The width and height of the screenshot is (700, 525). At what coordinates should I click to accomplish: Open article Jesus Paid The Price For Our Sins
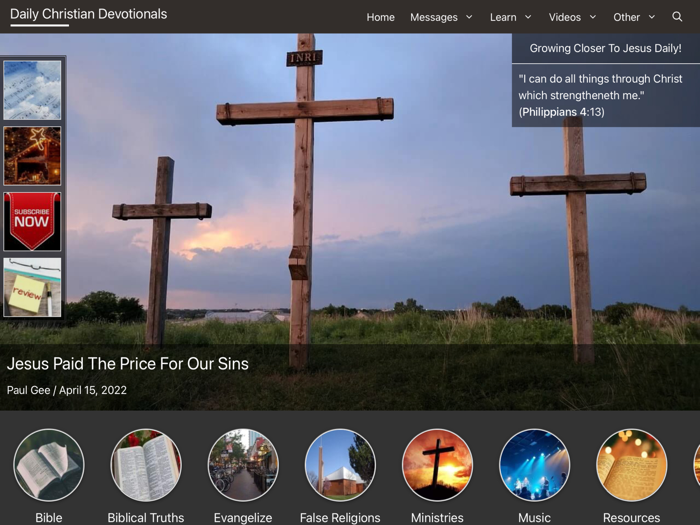click(128, 364)
